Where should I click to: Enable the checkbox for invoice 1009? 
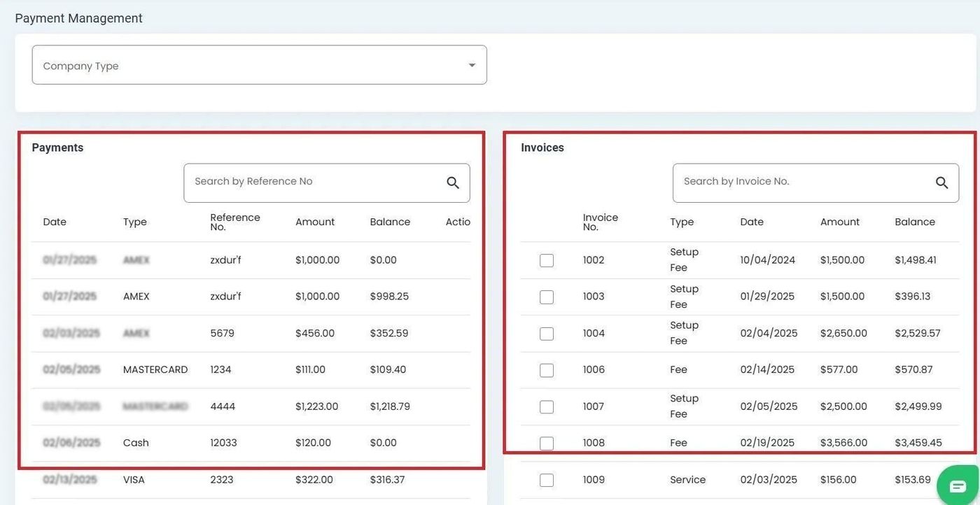coord(547,481)
